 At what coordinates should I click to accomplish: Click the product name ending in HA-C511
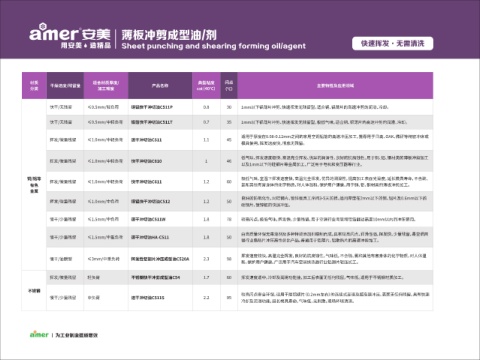[150, 237]
